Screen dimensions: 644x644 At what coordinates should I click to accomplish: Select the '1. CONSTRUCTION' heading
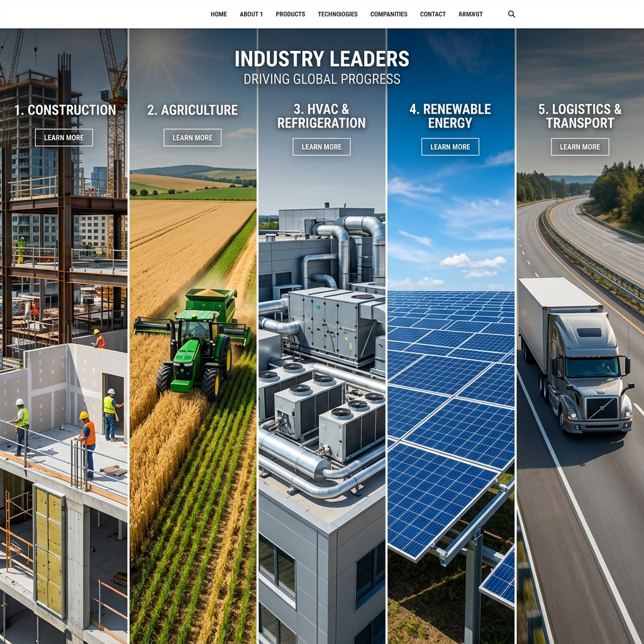(x=65, y=110)
